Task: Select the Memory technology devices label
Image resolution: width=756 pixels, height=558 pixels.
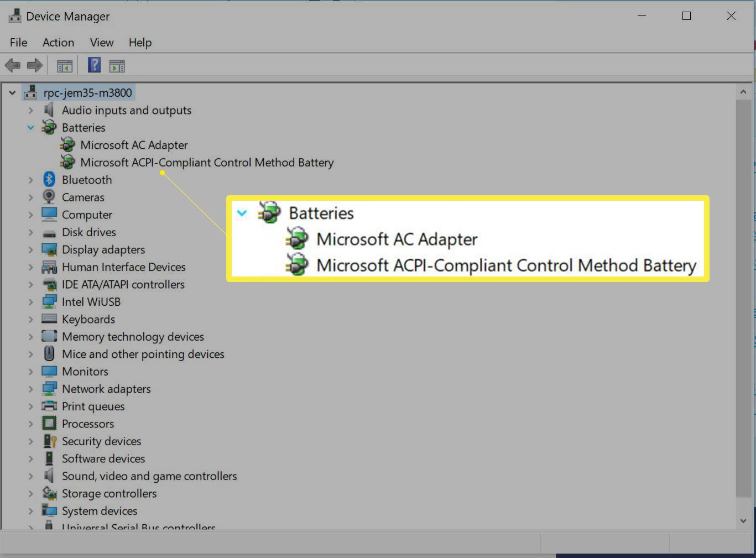Action: [133, 337]
